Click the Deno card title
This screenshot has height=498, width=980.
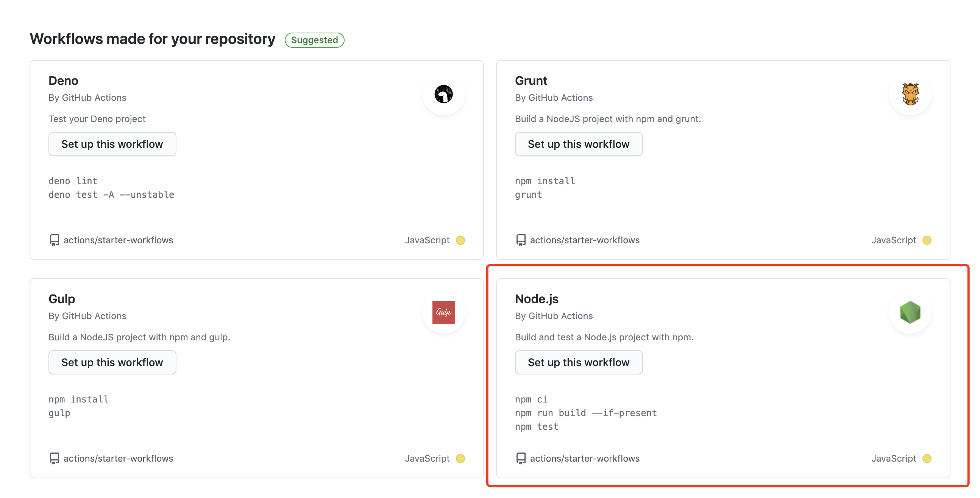click(64, 81)
